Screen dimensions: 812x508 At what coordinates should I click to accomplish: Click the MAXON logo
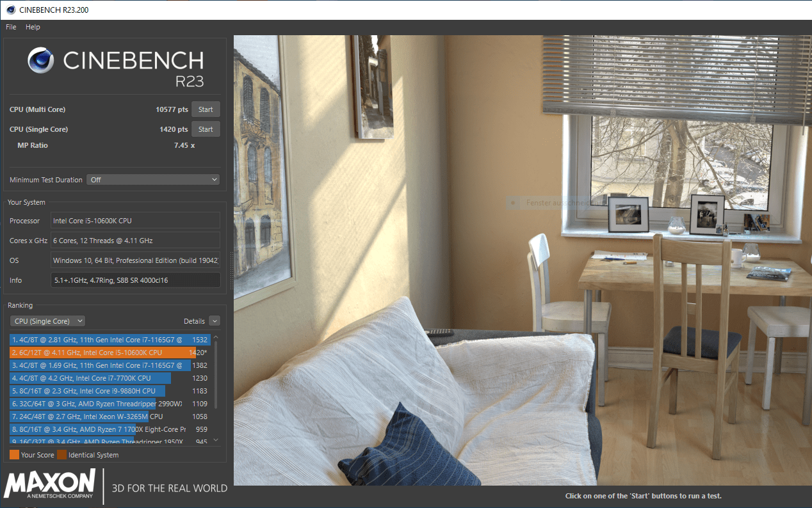click(50, 484)
